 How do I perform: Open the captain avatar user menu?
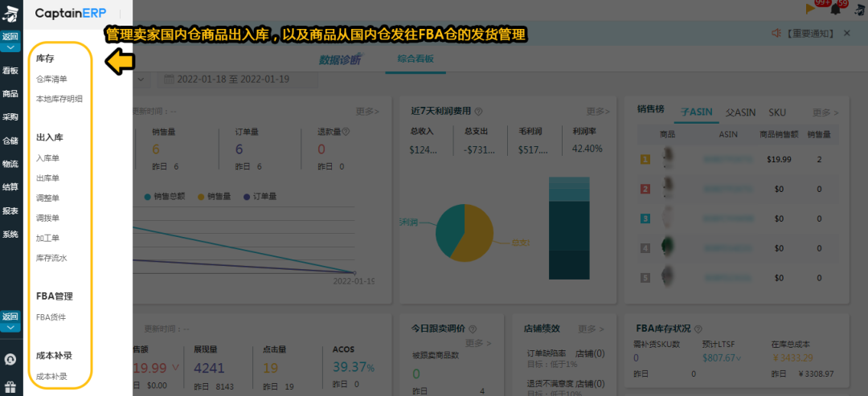(858, 10)
